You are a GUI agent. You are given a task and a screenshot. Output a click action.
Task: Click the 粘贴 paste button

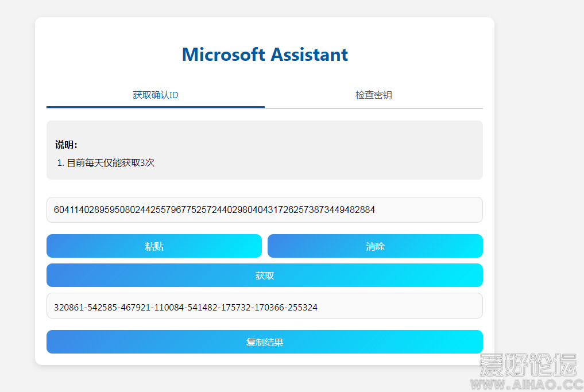point(154,246)
